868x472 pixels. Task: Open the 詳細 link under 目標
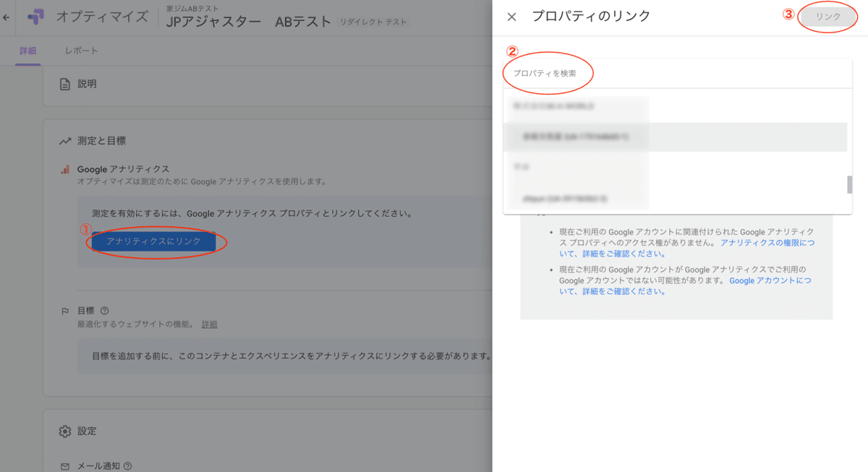209,324
